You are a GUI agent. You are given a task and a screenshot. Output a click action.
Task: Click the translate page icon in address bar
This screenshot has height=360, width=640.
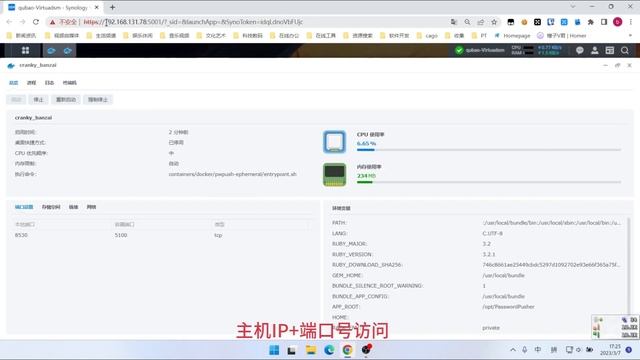pos(454,22)
